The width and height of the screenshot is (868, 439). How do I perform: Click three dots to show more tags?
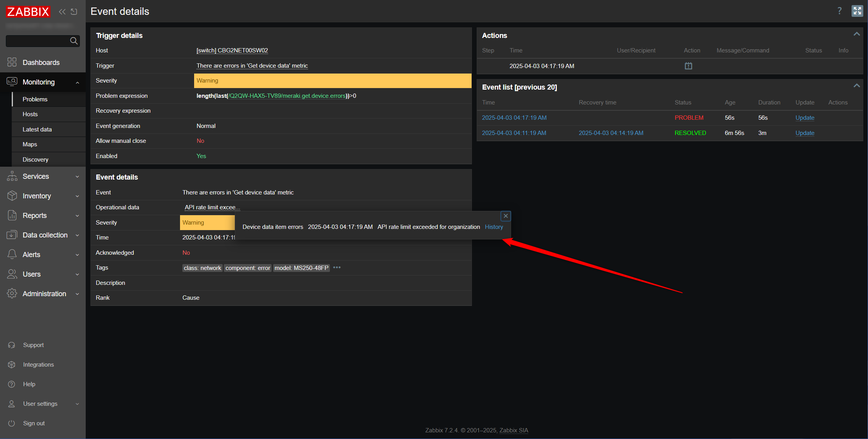[x=337, y=268]
